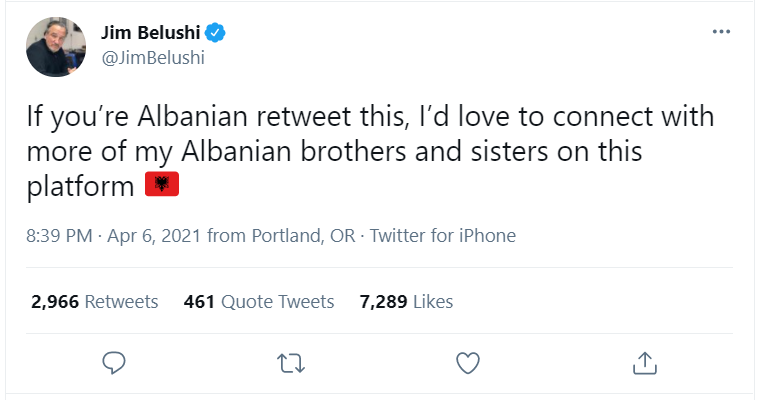The height and width of the screenshot is (400, 779).
Task: Click the first line of tweet text
Action: click(370, 118)
